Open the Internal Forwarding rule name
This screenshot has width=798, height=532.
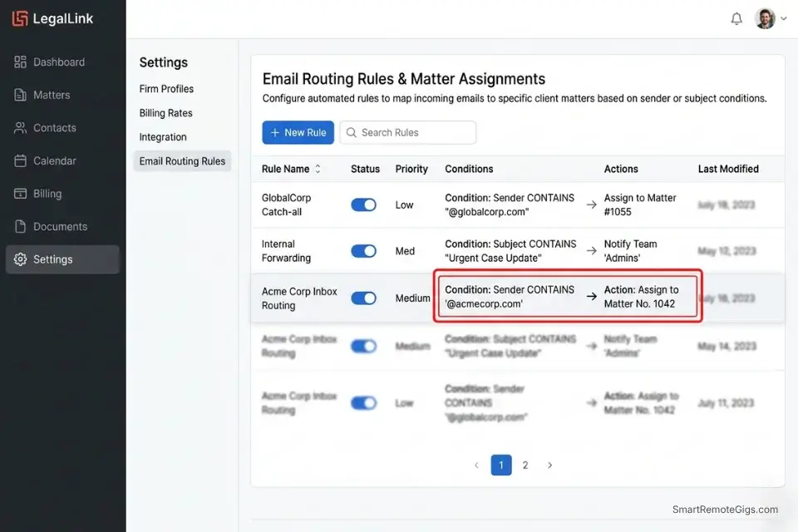(286, 251)
